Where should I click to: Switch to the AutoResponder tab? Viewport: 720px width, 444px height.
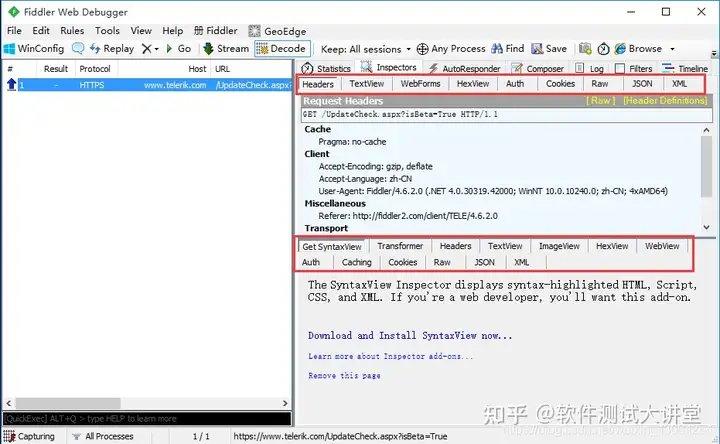465,68
